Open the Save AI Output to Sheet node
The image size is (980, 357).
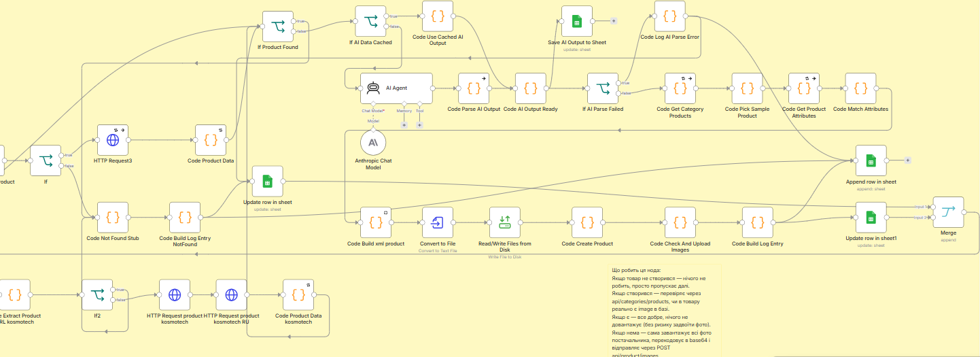click(x=577, y=21)
